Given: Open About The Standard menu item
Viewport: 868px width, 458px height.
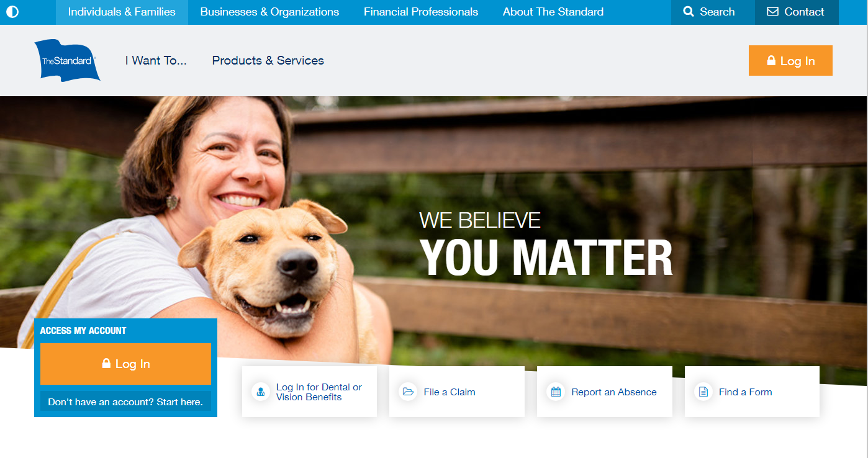Looking at the screenshot, I should pyautogui.click(x=553, y=12).
